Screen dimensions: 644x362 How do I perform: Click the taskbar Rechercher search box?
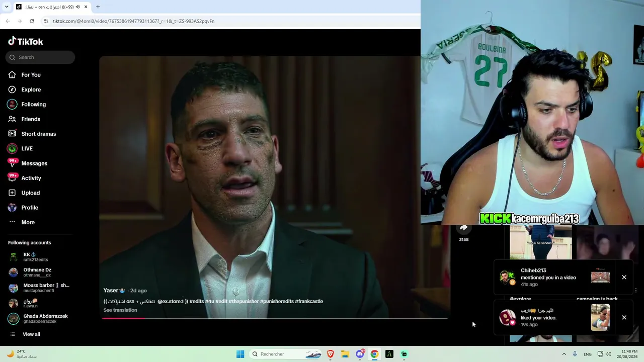(286, 354)
